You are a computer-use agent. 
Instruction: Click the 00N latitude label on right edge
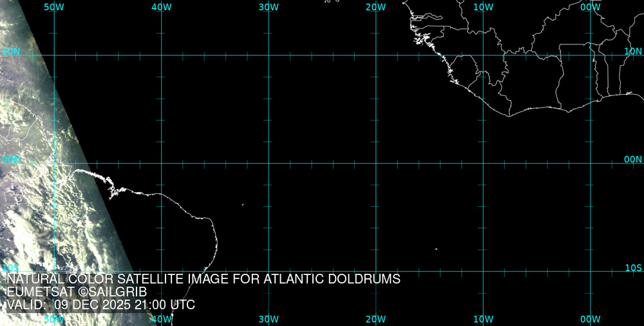[633, 159]
